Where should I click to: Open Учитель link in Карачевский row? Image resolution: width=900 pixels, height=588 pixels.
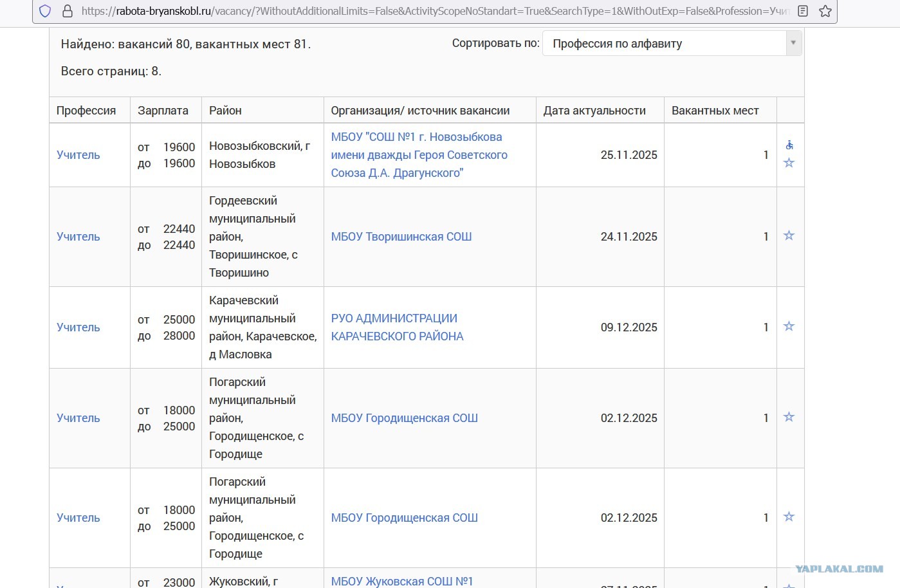[x=78, y=327]
